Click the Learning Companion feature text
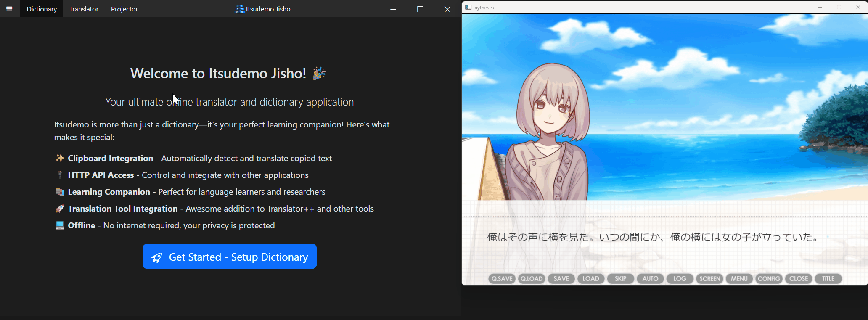The image size is (868, 320). pos(196,192)
